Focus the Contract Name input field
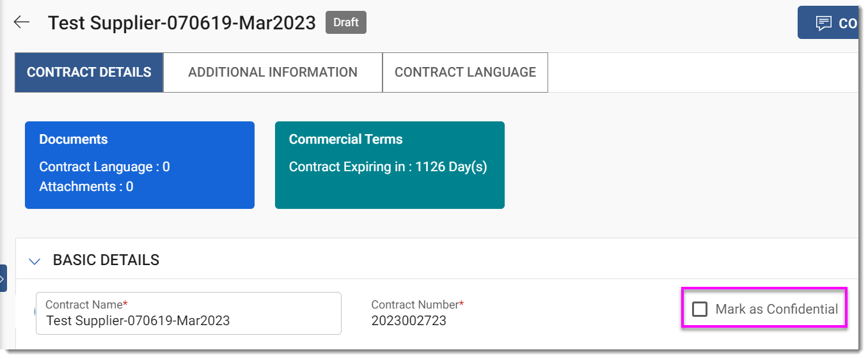 [x=189, y=320]
